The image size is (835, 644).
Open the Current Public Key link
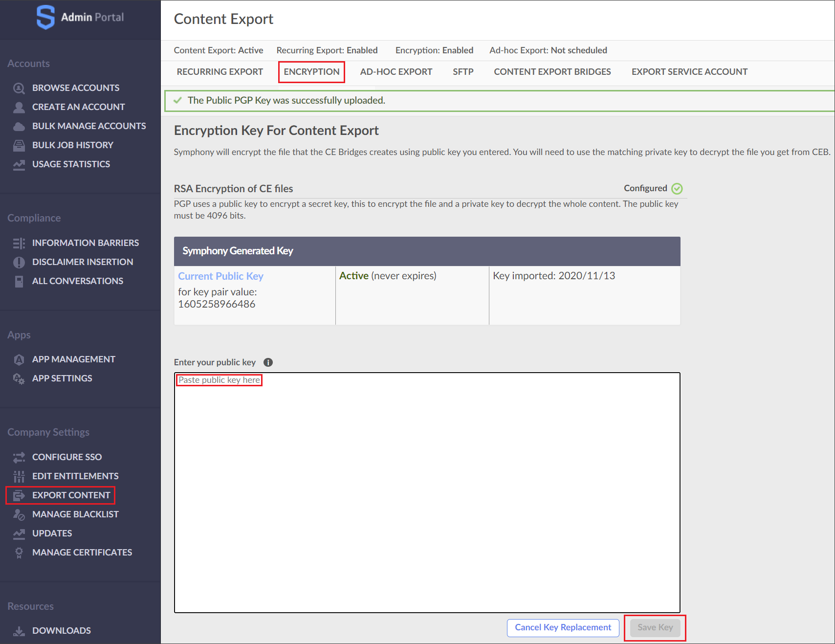220,276
